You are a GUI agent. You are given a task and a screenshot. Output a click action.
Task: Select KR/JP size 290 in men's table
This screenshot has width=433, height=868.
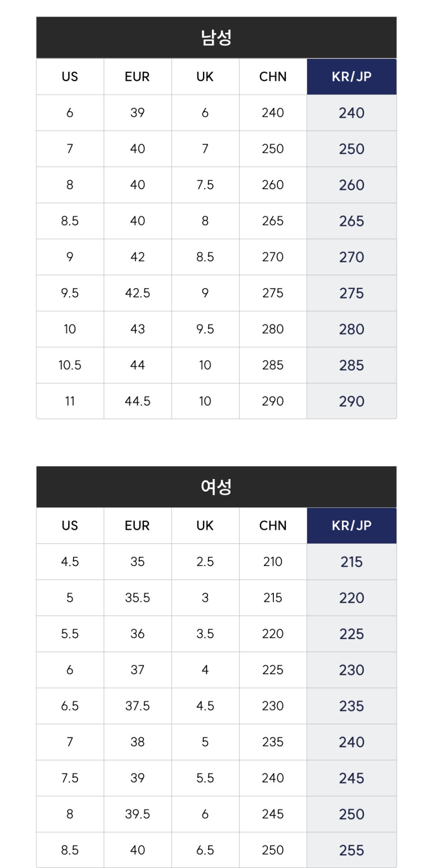pos(351,401)
